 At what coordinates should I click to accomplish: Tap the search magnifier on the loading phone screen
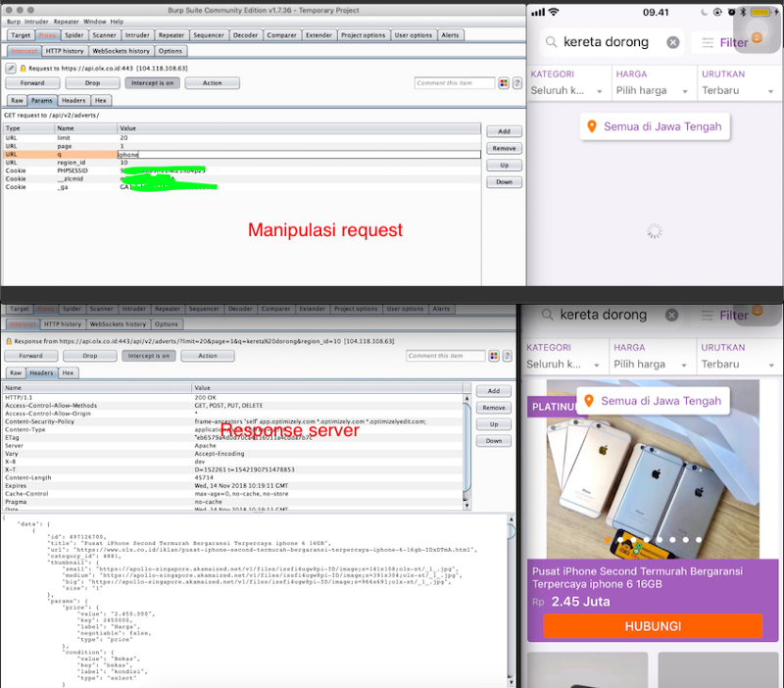551,42
